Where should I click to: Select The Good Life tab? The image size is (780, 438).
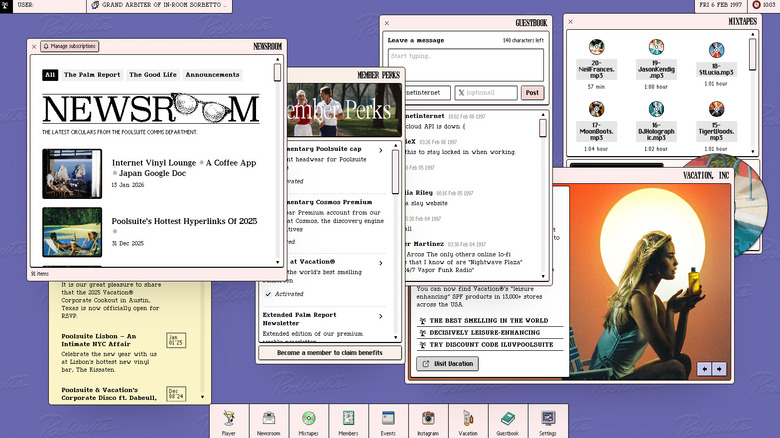[x=153, y=75]
